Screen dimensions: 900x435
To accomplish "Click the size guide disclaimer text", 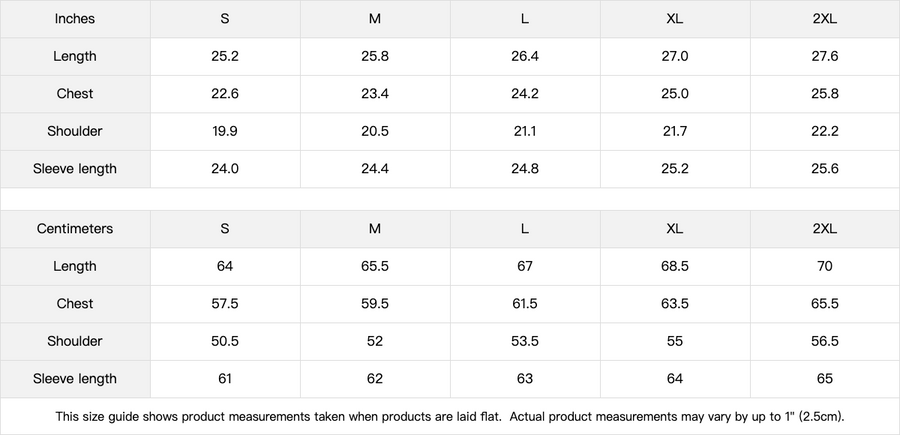I will point(450,417).
